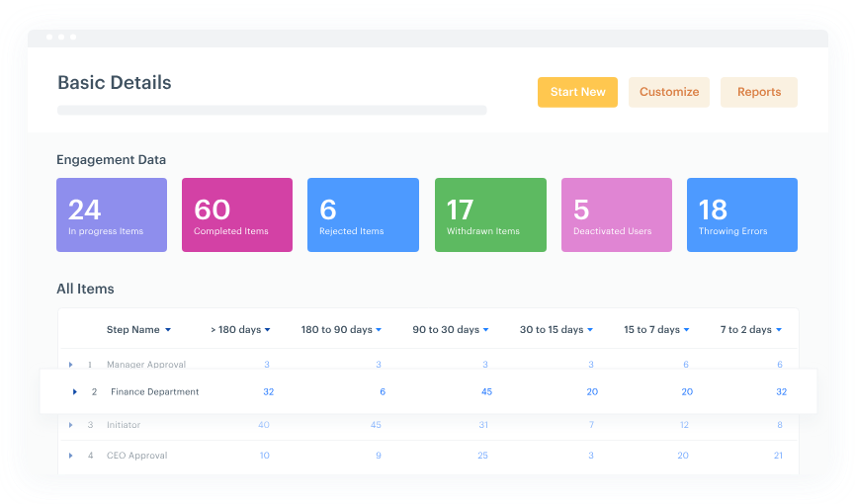Screen dimensions: 855x504
Task: Open the Step Name column dropdown
Action: click(168, 330)
